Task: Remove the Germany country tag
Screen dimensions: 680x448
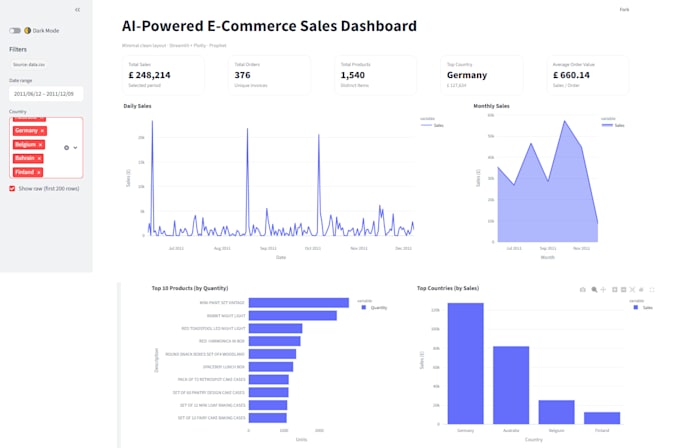Action: click(42, 131)
